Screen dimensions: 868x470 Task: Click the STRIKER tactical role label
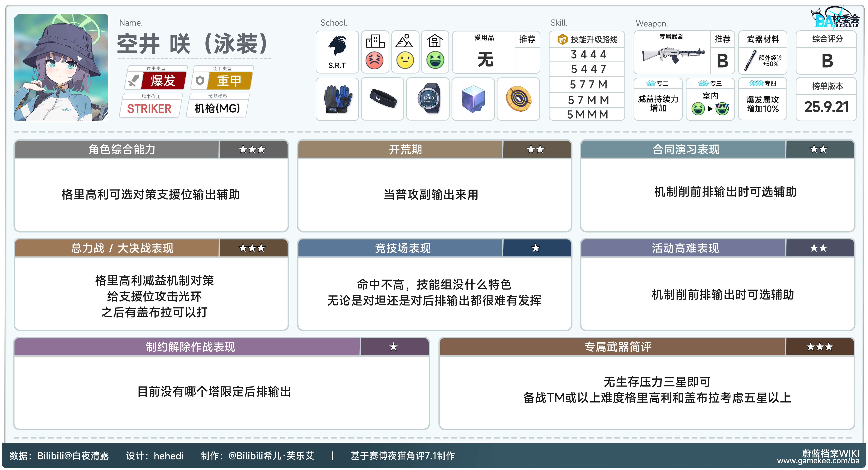[149, 109]
